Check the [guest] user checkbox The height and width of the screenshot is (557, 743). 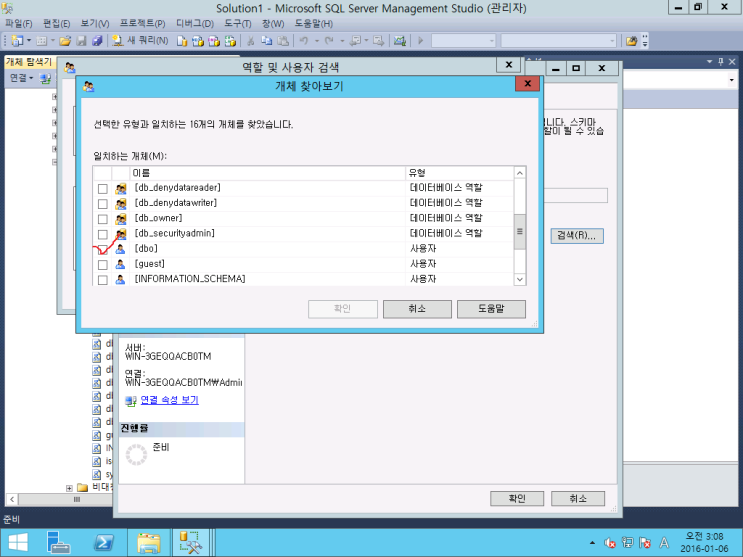(x=102, y=265)
